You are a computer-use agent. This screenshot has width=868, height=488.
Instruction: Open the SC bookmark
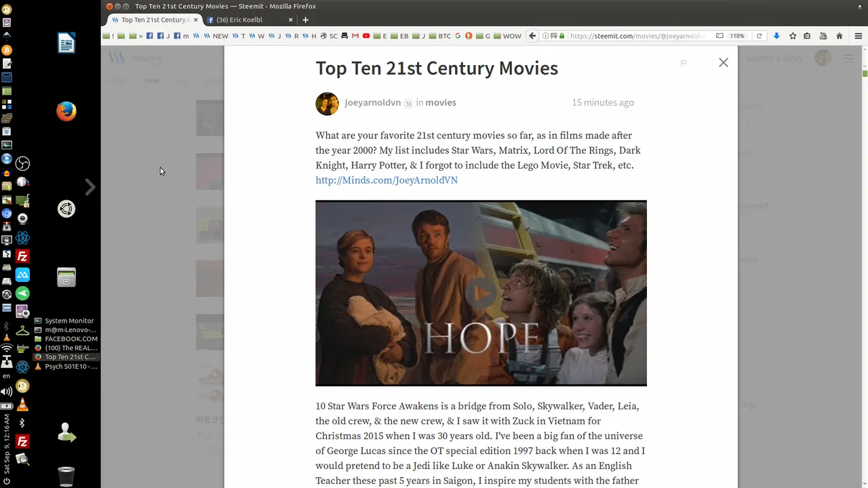[x=329, y=36]
